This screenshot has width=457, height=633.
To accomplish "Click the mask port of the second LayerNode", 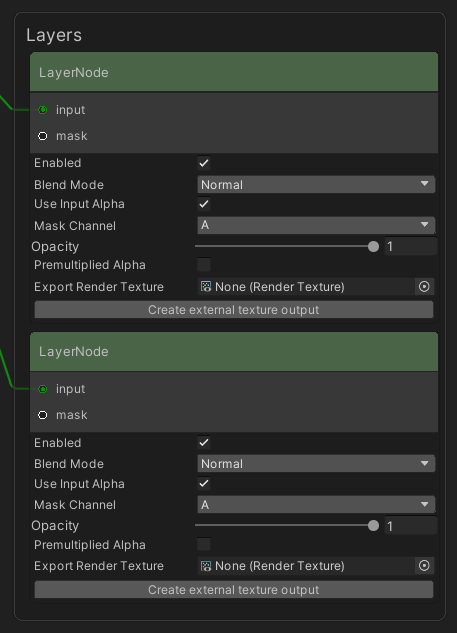I will click(42, 415).
